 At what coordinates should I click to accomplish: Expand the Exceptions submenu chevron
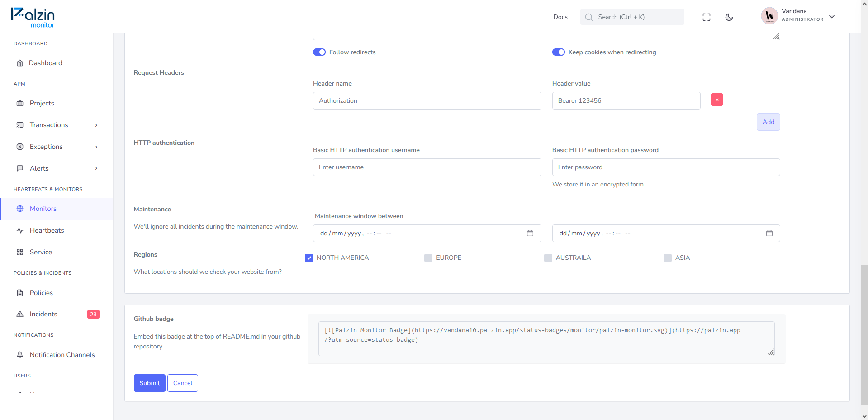(x=96, y=147)
